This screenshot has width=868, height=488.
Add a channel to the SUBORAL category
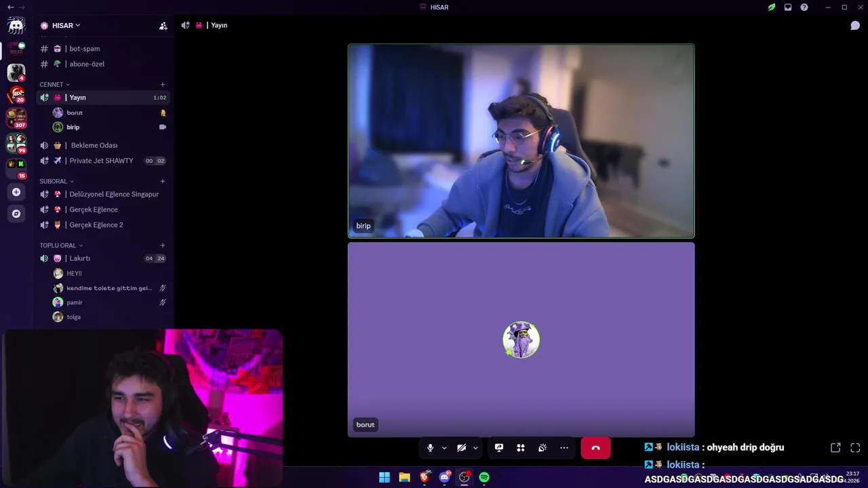(163, 182)
